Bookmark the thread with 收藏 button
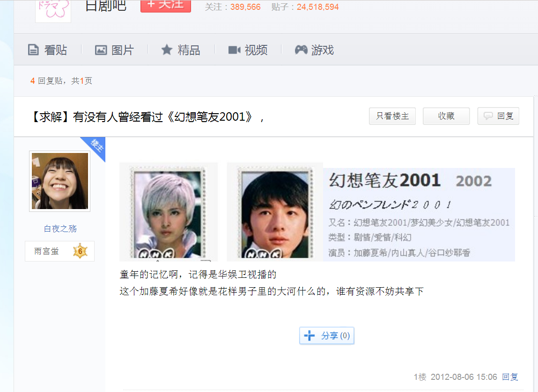 [446, 116]
